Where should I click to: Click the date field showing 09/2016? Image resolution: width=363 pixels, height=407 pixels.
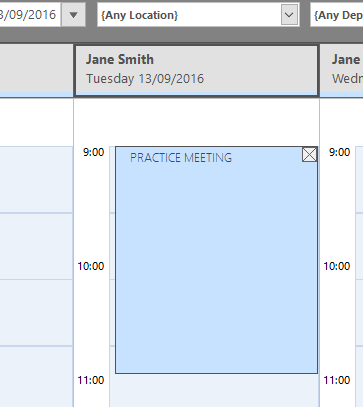tap(30, 15)
